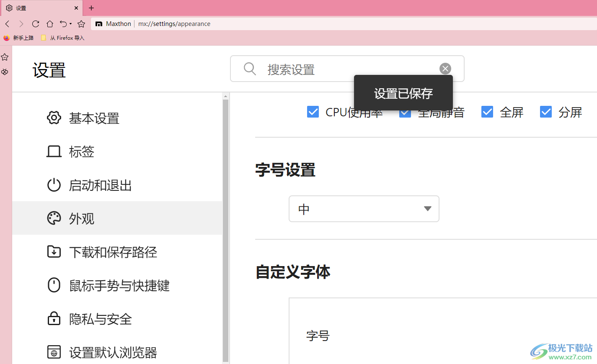Click the mouse icon beside 鼠标手势与快捷键

[x=54, y=285]
